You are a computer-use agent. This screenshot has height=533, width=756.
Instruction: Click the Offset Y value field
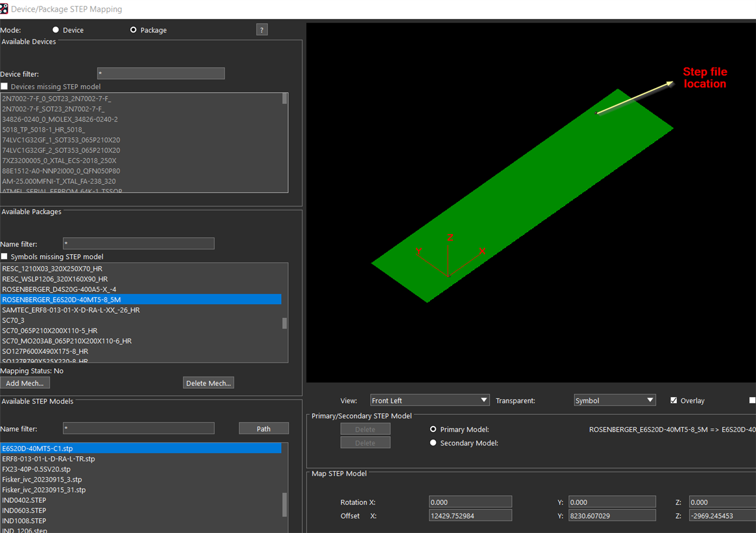coord(612,515)
